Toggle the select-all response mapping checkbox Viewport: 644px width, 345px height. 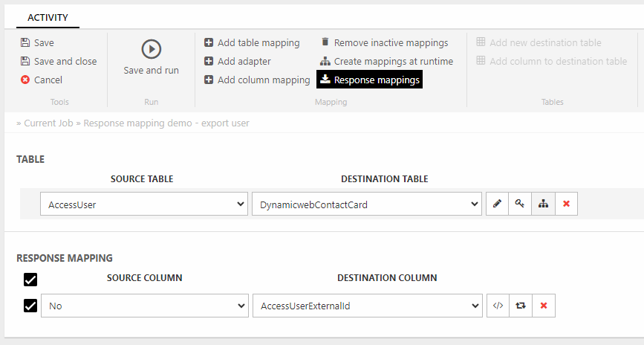(30, 280)
